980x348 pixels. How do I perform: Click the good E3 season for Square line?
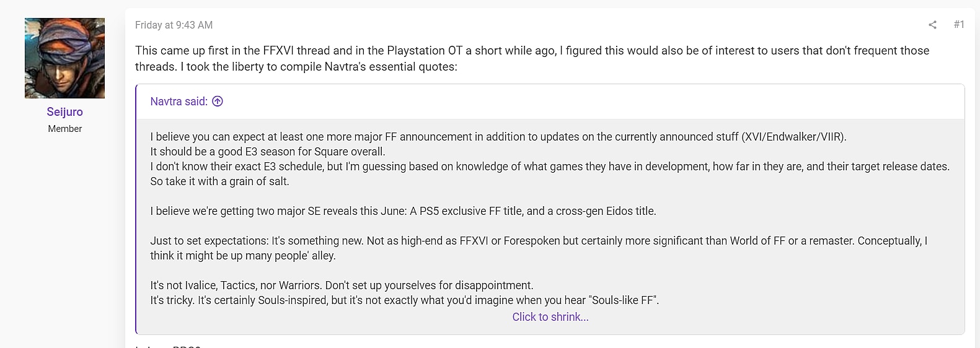point(267,152)
